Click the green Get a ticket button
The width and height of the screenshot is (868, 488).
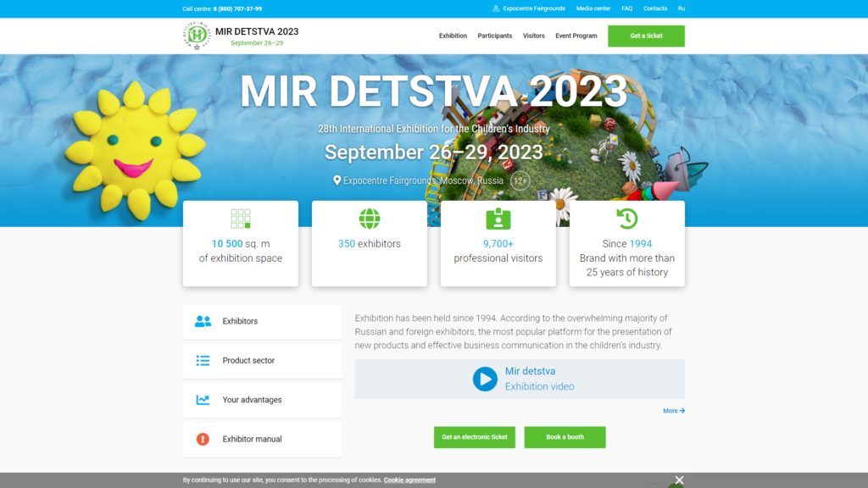tap(646, 36)
